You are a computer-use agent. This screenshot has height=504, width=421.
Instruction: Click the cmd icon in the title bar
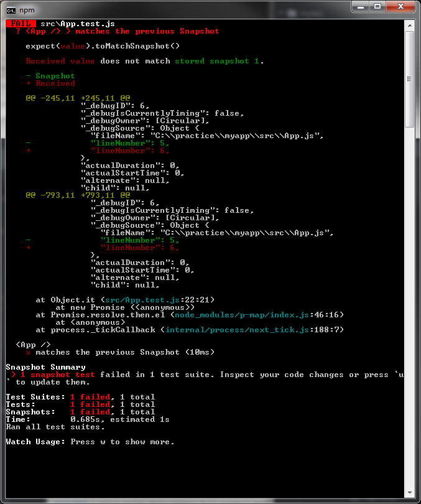11,11
